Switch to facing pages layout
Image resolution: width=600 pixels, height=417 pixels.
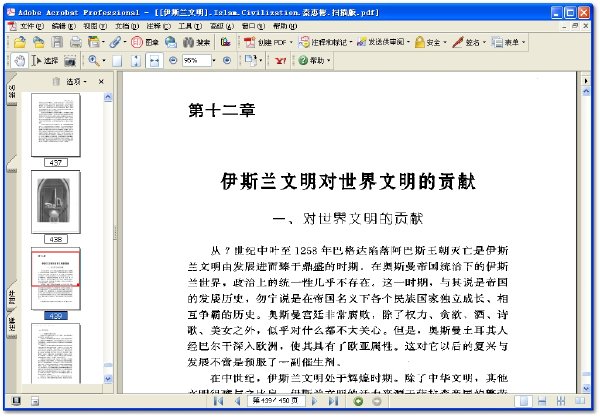[580, 401]
